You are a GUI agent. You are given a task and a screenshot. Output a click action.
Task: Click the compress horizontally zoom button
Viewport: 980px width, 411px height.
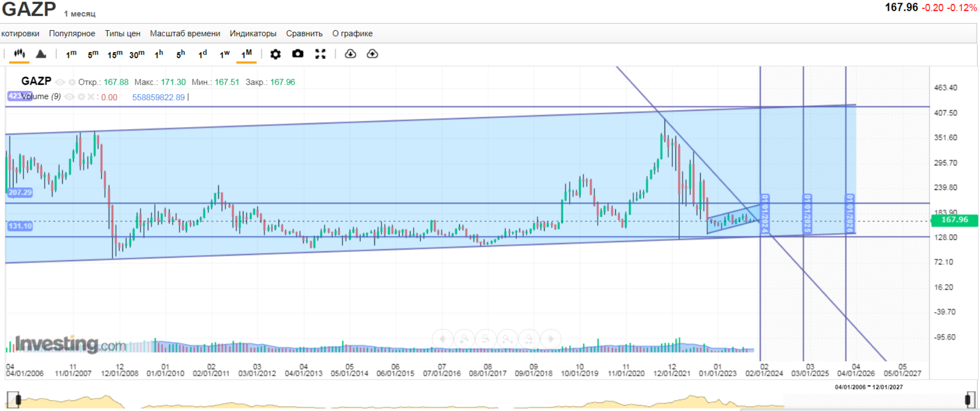tap(529, 339)
